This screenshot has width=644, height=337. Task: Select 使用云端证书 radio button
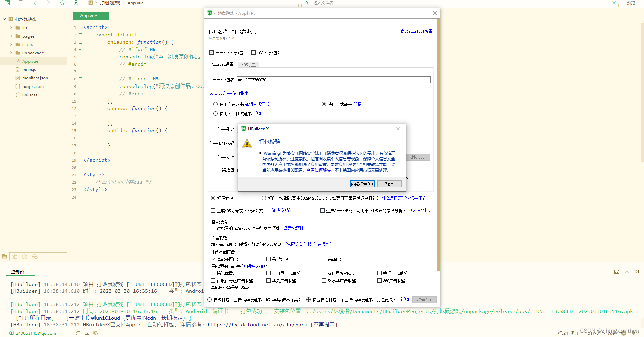point(324,104)
